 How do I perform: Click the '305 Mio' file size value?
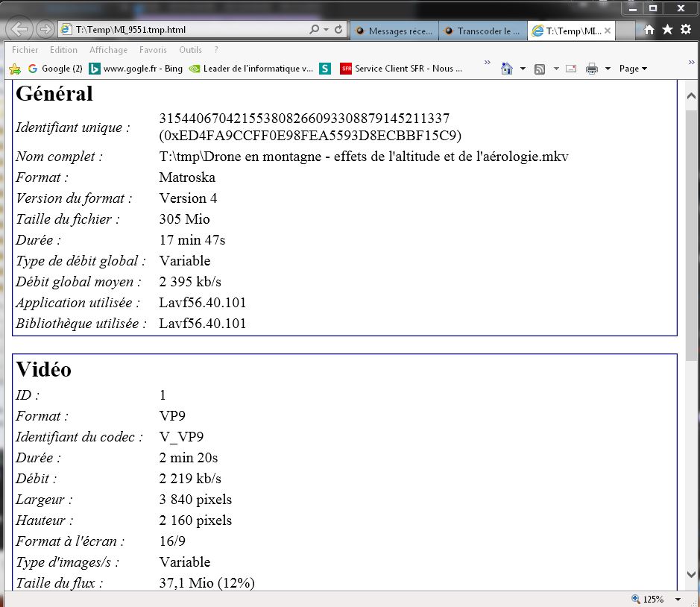tap(184, 218)
